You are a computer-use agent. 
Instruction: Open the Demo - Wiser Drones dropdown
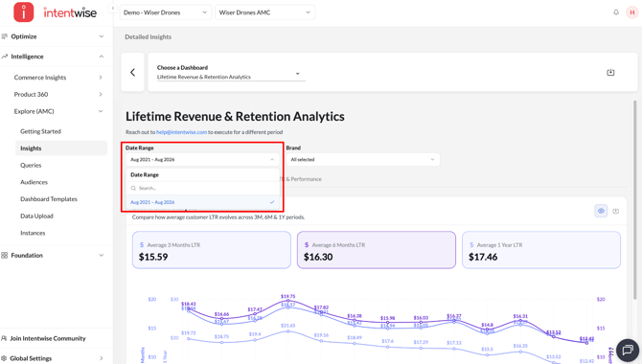[x=165, y=12]
